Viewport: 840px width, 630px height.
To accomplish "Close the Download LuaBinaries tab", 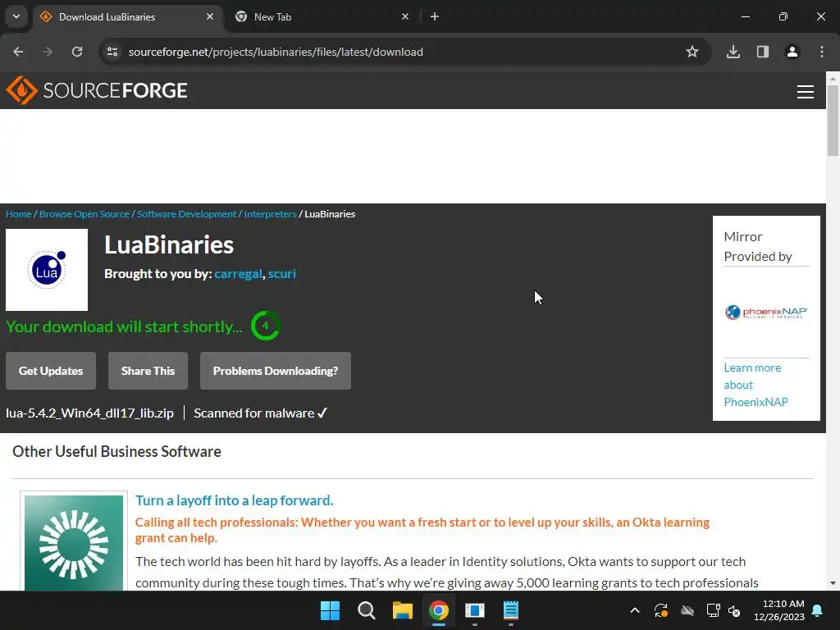I will [x=210, y=16].
